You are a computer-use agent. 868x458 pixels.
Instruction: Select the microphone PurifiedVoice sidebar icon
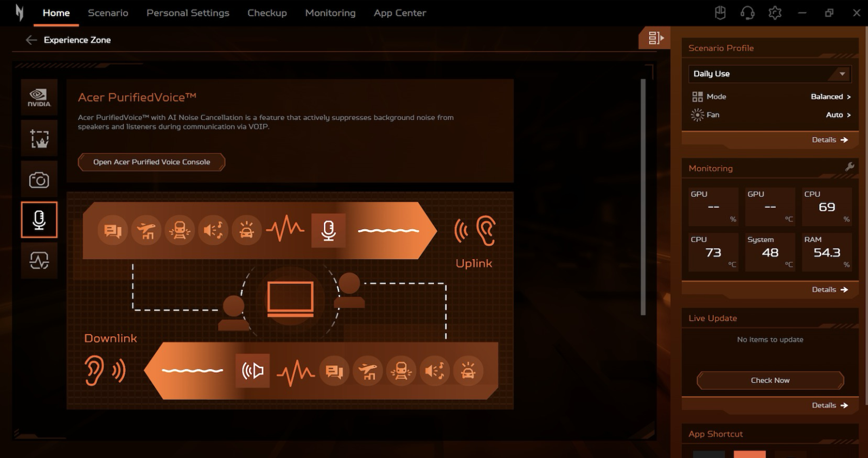(x=39, y=220)
